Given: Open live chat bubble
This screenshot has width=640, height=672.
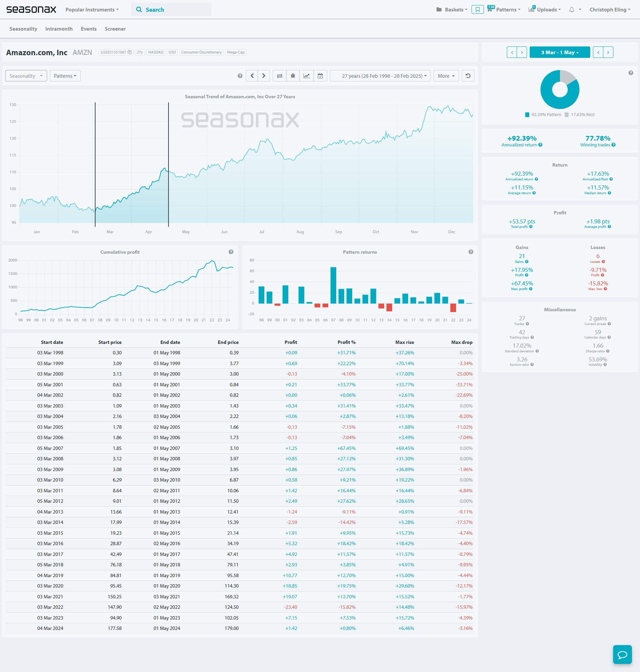Looking at the screenshot, I should (622, 654).
